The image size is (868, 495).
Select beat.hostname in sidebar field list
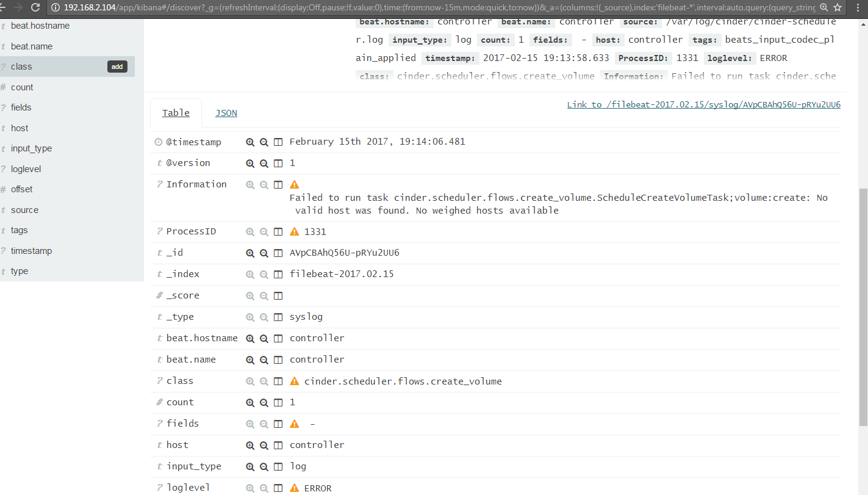(x=40, y=26)
